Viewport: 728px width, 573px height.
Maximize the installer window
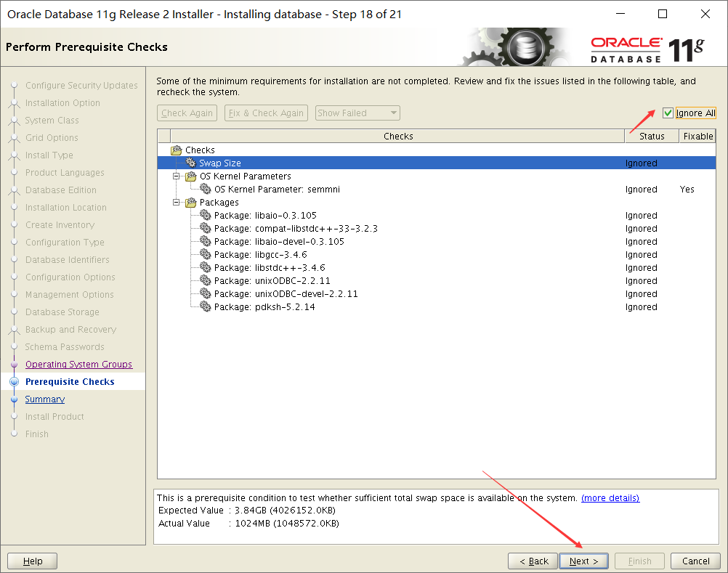[x=663, y=14]
